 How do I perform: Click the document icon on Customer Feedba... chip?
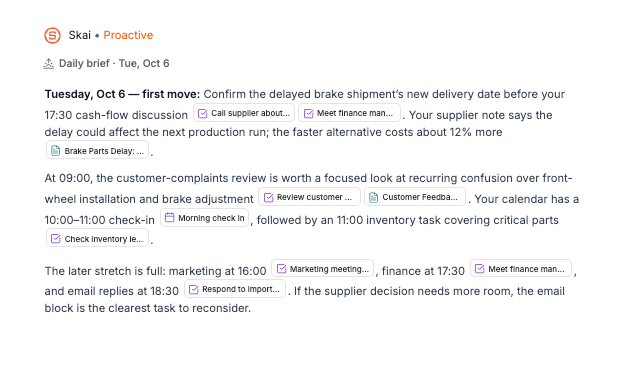[x=373, y=197]
